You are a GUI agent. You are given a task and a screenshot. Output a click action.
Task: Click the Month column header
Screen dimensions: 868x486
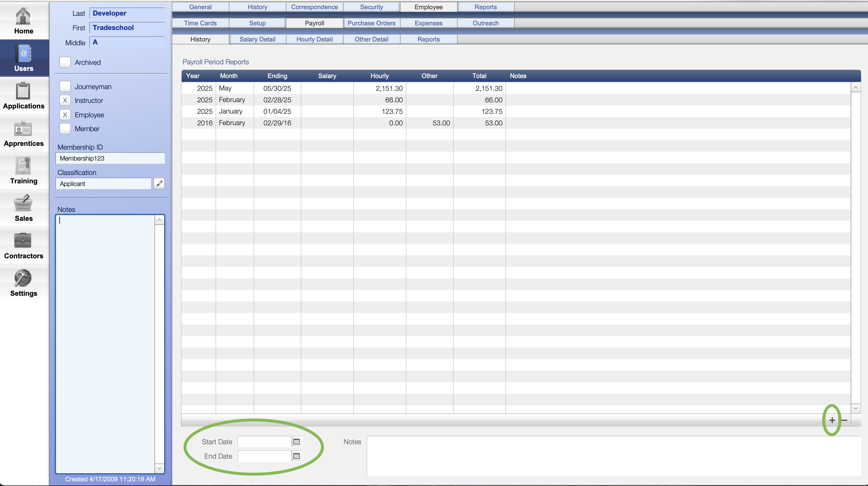pyautogui.click(x=229, y=76)
